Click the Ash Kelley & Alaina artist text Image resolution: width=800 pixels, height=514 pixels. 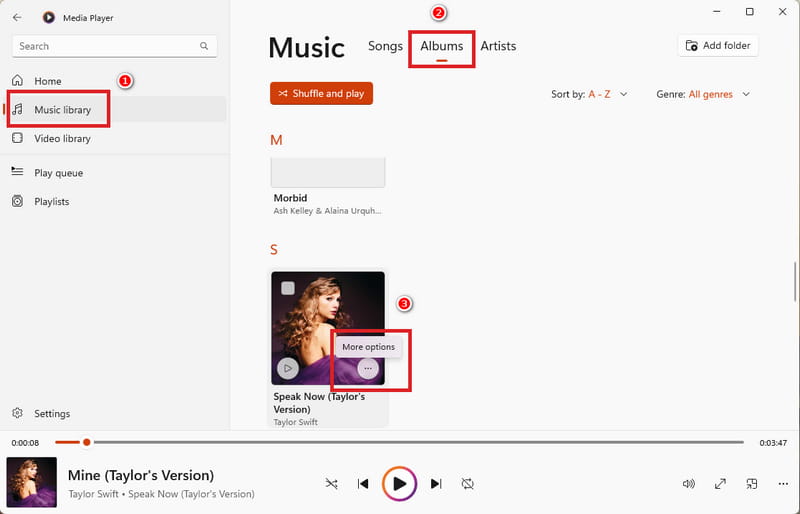[x=327, y=211]
